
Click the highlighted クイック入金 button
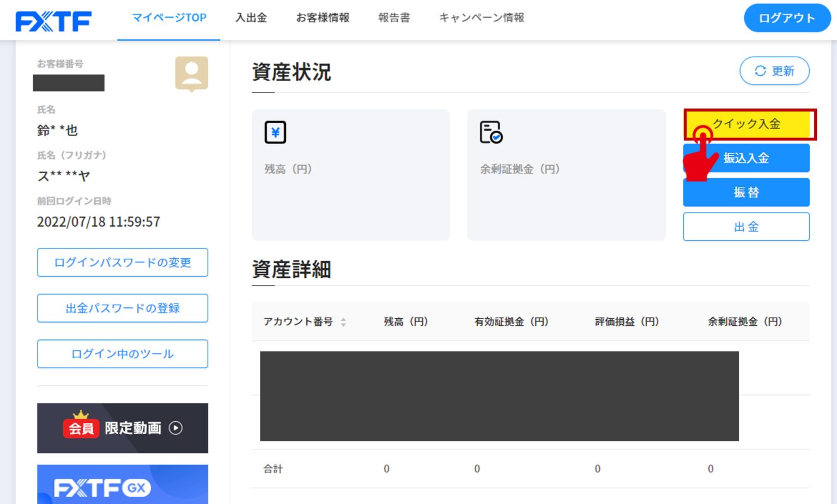[x=750, y=124]
